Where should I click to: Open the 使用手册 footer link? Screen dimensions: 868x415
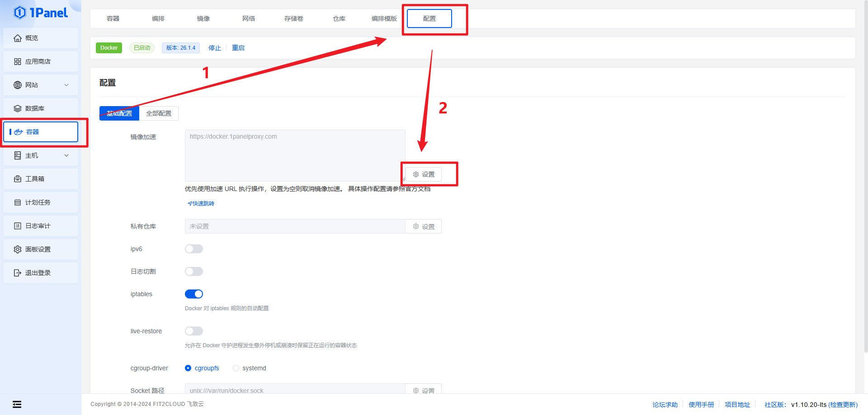[x=701, y=405]
